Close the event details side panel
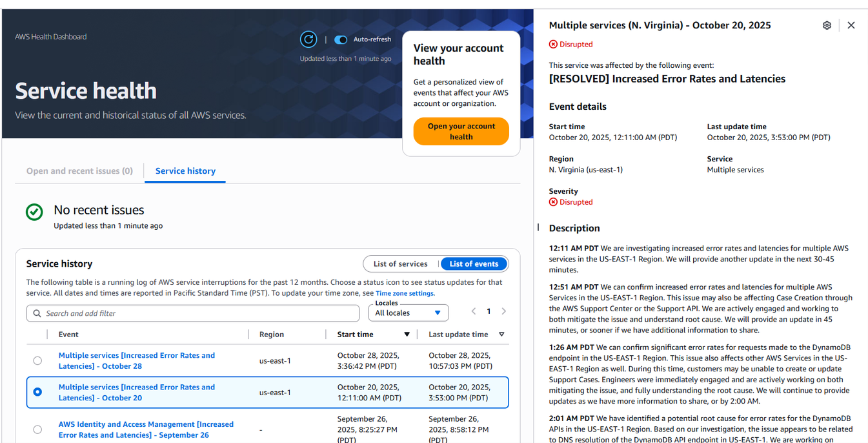 pos(851,25)
